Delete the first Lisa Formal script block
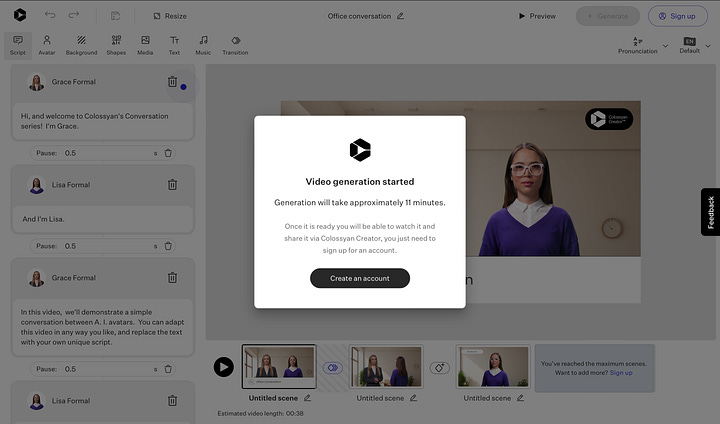 (172, 185)
